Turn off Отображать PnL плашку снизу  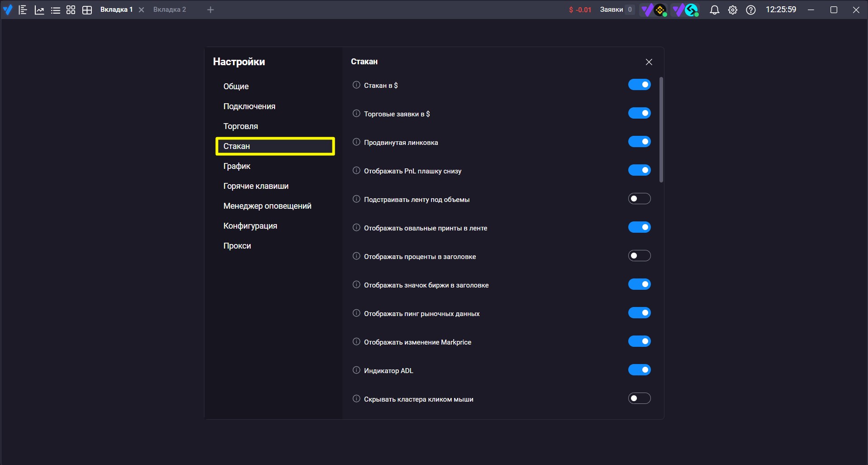click(x=640, y=170)
